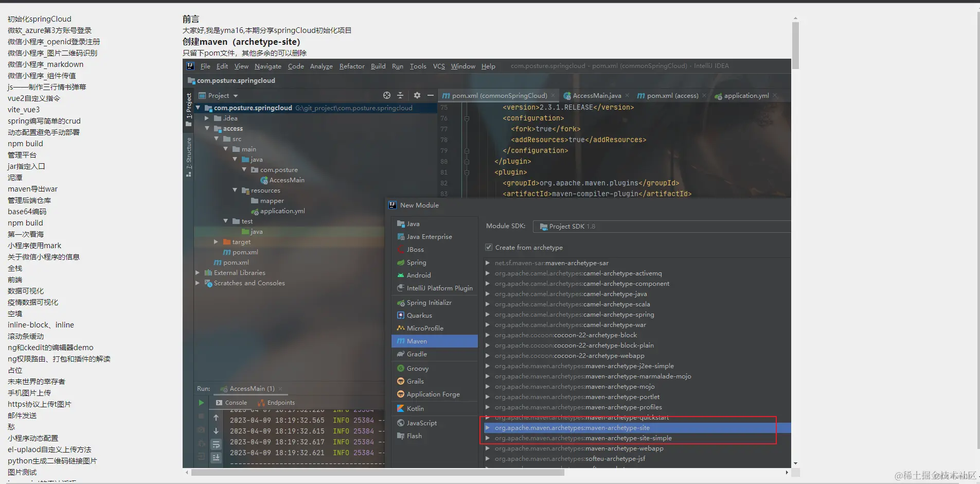
Task: Open 初始化springCloud article link
Action: coord(40,19)
